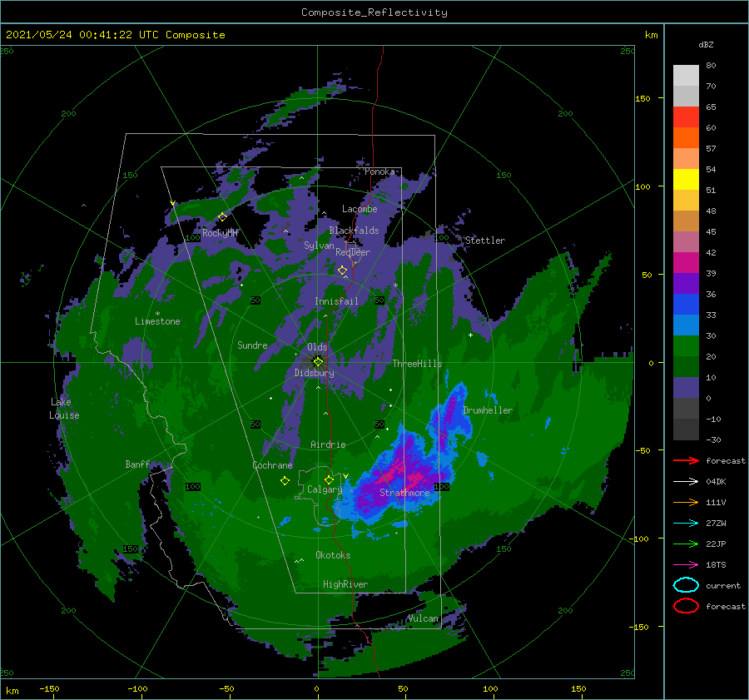The height and width of the screenshot is (700, 749).
Task: Click the 'Sylvan' label
Action: tap(319, 246)
